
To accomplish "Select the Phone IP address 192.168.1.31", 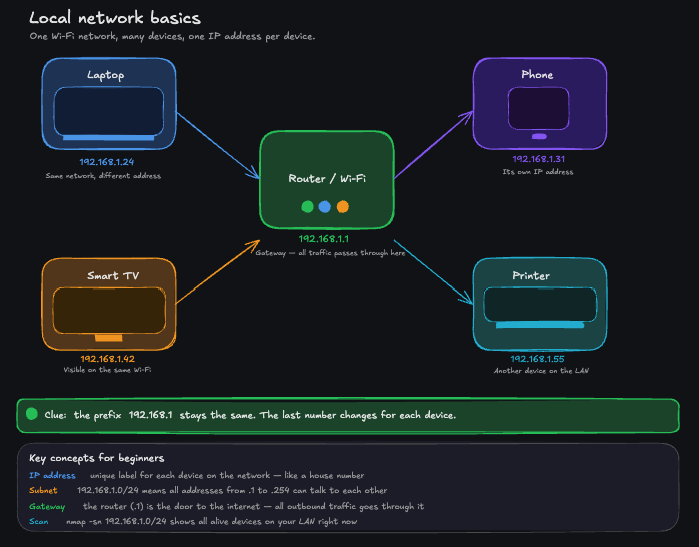I will click(538, 159).
